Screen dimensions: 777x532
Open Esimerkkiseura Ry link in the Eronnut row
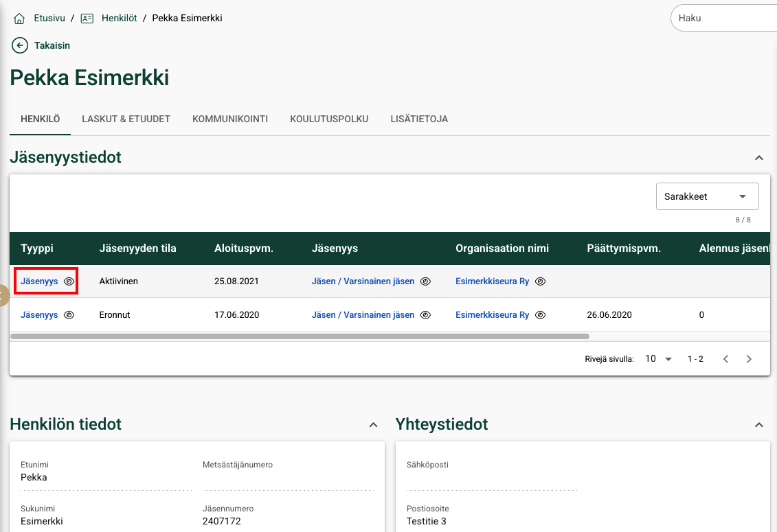point(492,315)
